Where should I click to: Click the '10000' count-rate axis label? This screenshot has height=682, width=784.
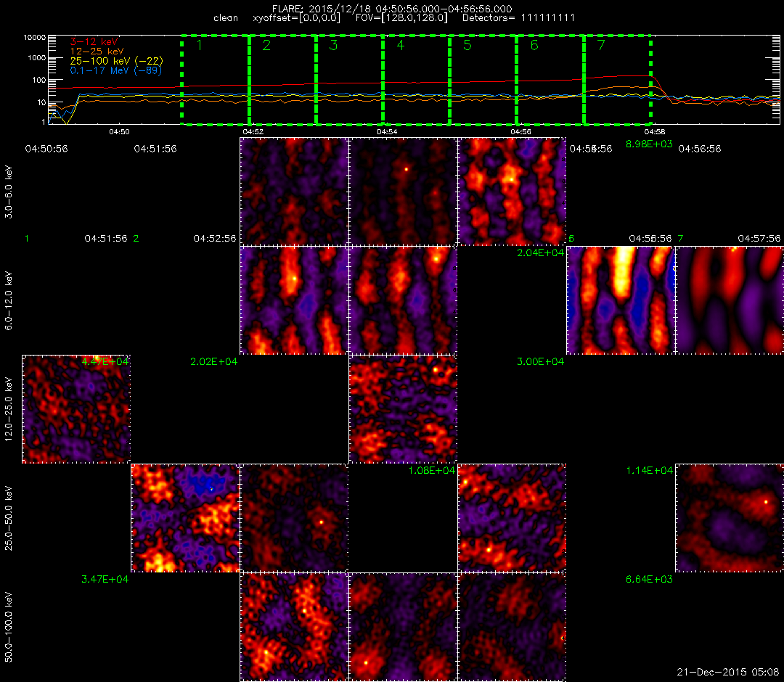tap(34, 38)
